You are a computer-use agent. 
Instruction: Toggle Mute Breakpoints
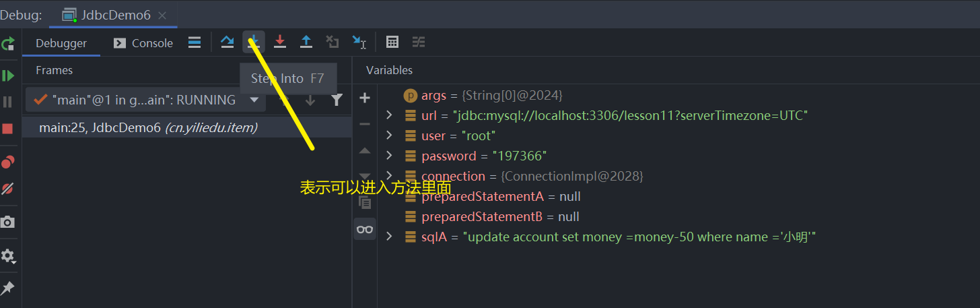(x=8, y=189)
